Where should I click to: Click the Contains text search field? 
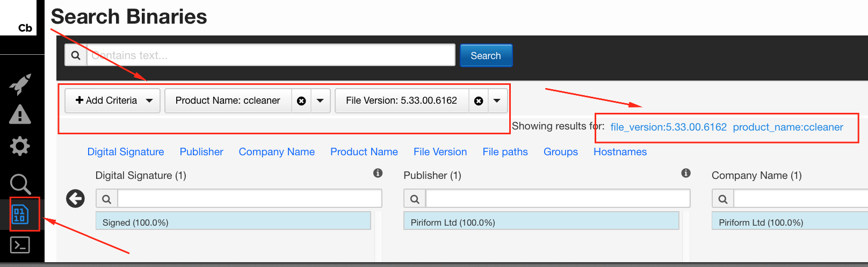click(271, 55)
